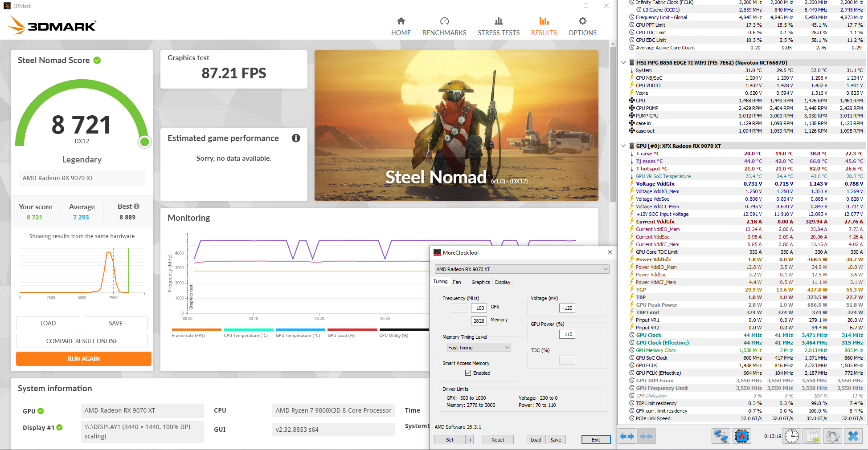Click the card icon of the GPU [#0] group

[632, 146]
